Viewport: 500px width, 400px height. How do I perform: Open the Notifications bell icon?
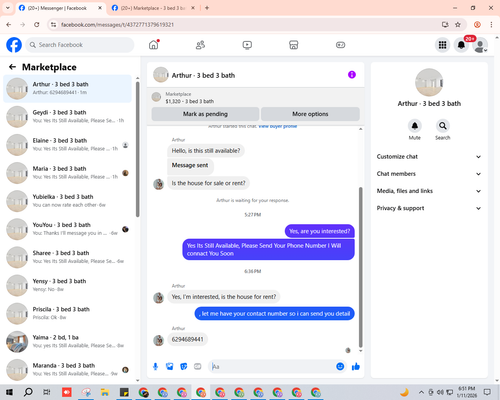[x=461, y=45]
